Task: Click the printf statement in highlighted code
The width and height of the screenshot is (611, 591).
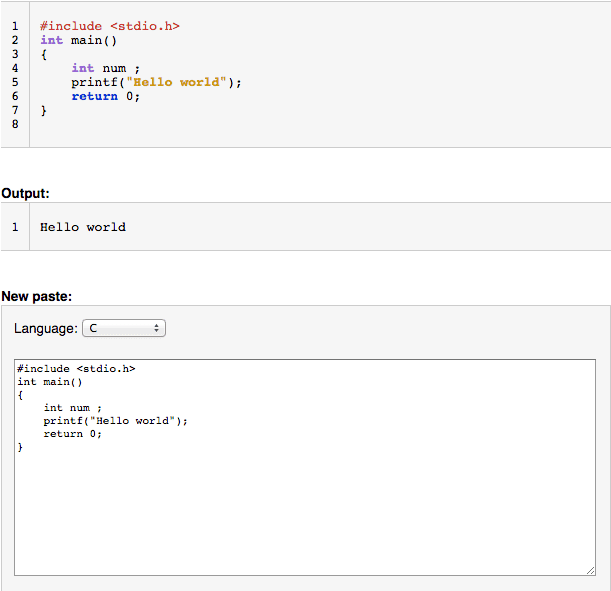Action: click(156, 82)
